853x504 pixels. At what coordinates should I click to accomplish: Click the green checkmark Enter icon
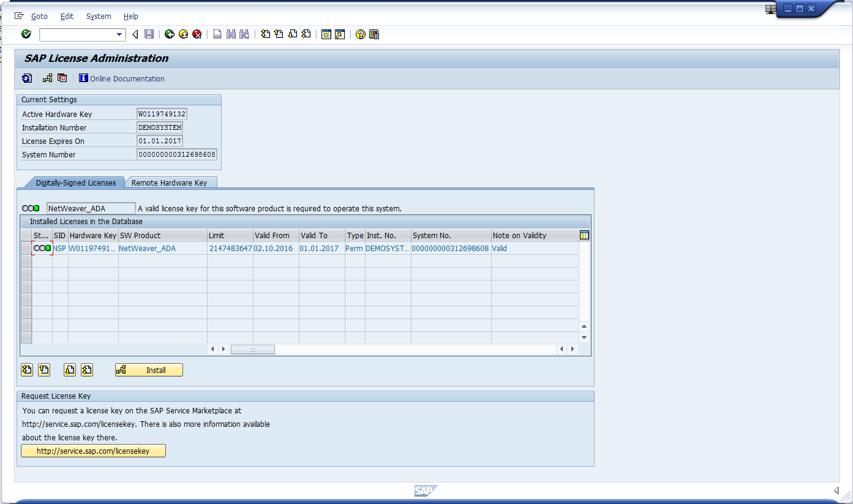click(x=26, y=34)
